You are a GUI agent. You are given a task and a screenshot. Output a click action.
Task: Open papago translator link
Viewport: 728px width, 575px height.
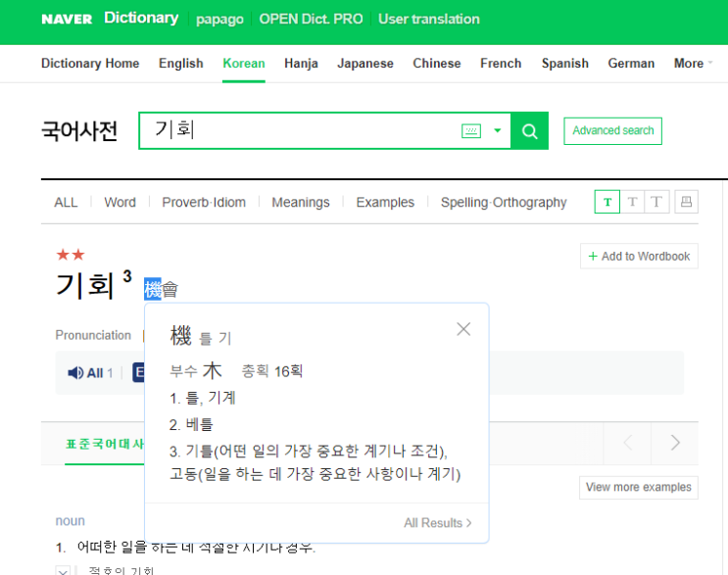point(219,19)
